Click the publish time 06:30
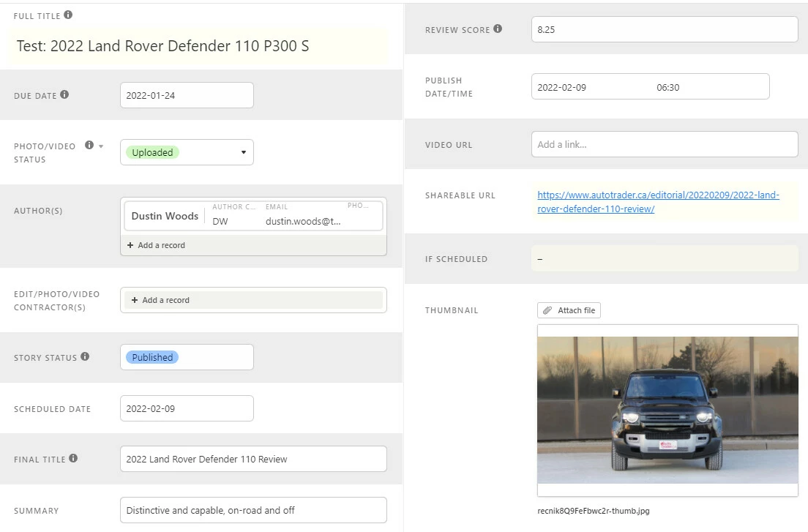808x532 pixels. pos(667,88)
